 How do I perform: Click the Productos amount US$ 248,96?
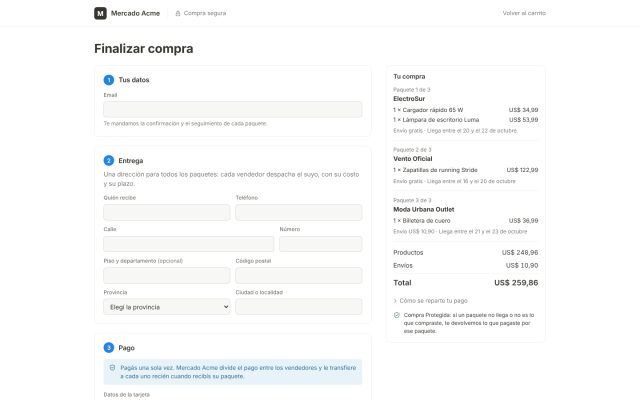(520, 253)
